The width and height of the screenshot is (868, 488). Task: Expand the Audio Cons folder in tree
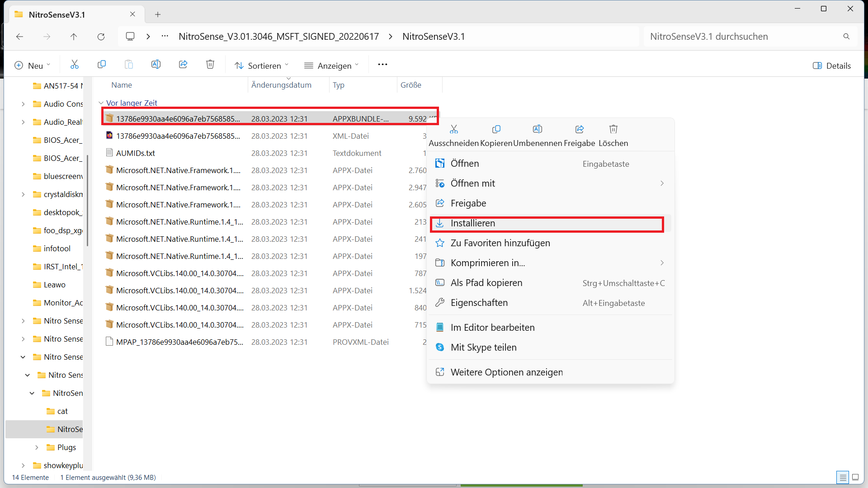click(x=23, y=104)
